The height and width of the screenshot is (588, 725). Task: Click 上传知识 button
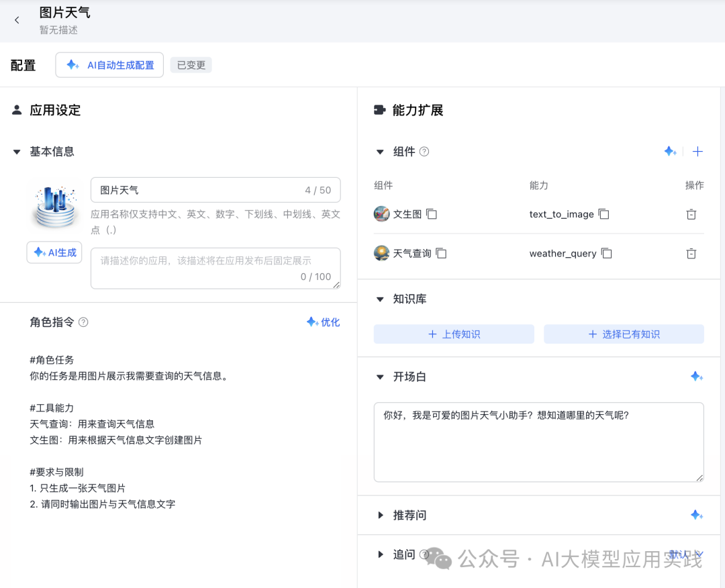pyautogui.click(x=454, y=334)
